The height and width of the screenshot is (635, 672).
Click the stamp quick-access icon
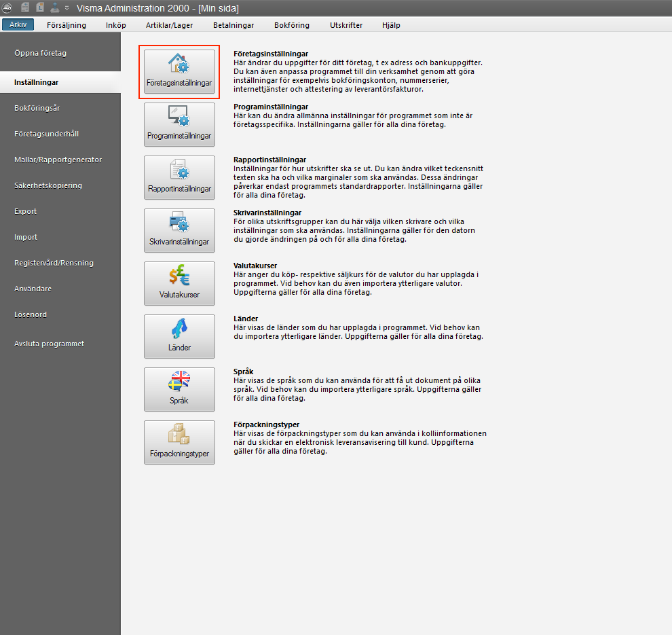55,7
